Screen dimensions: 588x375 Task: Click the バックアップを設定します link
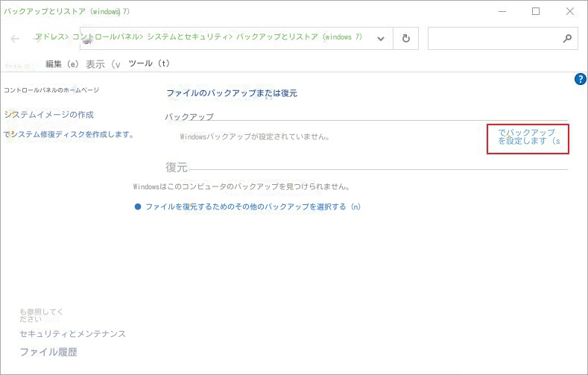tap(528, 136)
